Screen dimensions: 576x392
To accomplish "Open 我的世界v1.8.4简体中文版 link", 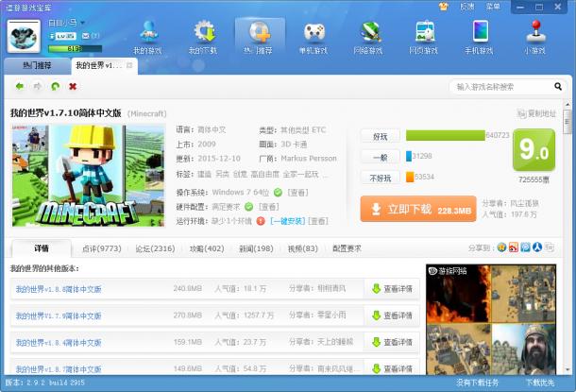I will coord(59,342).
